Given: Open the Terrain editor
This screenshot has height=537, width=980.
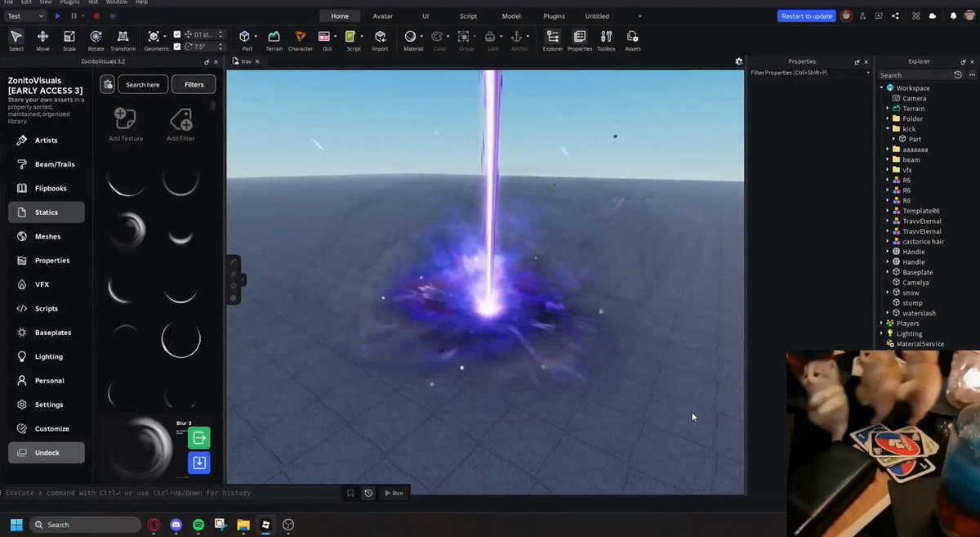Looking at the screenshot, I should [x=274, y=40].
